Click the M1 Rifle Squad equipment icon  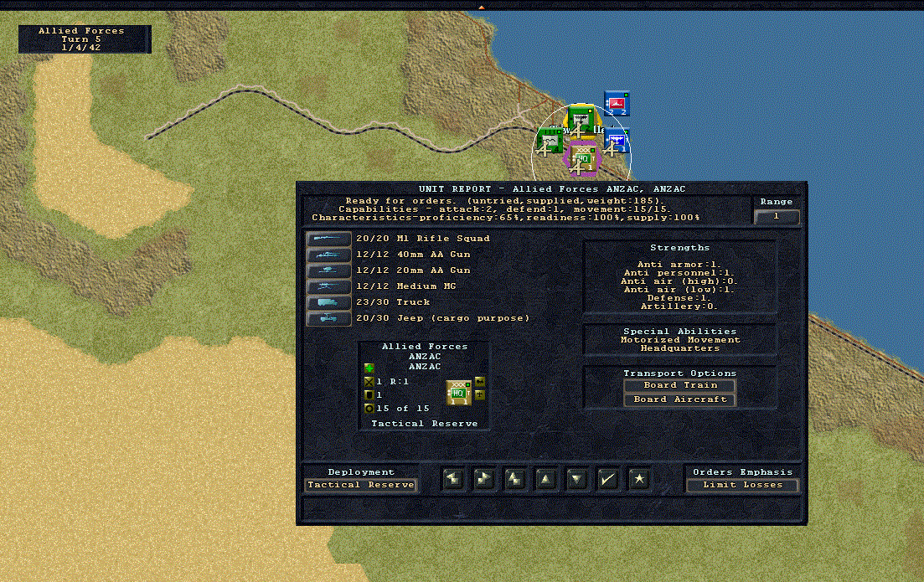coord(329,239)
